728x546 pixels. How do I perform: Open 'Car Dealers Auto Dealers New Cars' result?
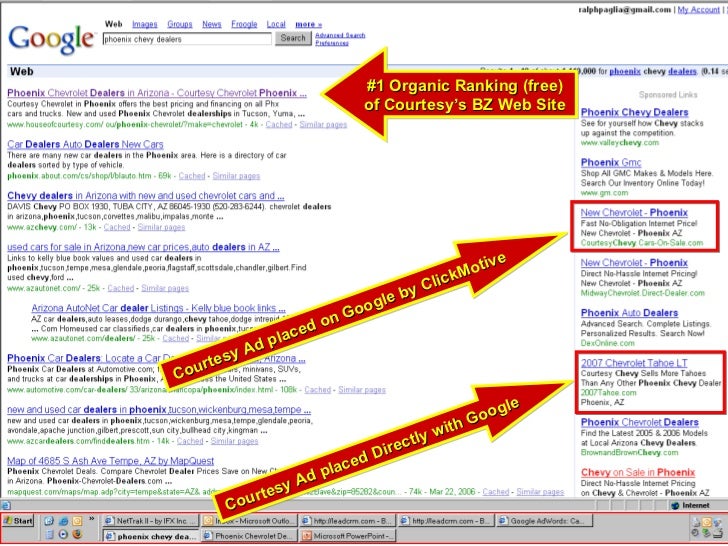pyautogui.click(x=85, y=144)
